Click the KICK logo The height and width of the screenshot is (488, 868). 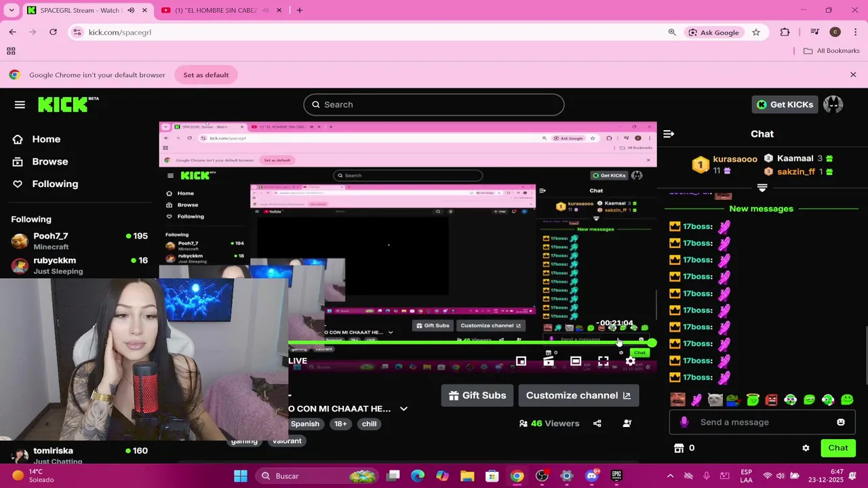[68, 104]
